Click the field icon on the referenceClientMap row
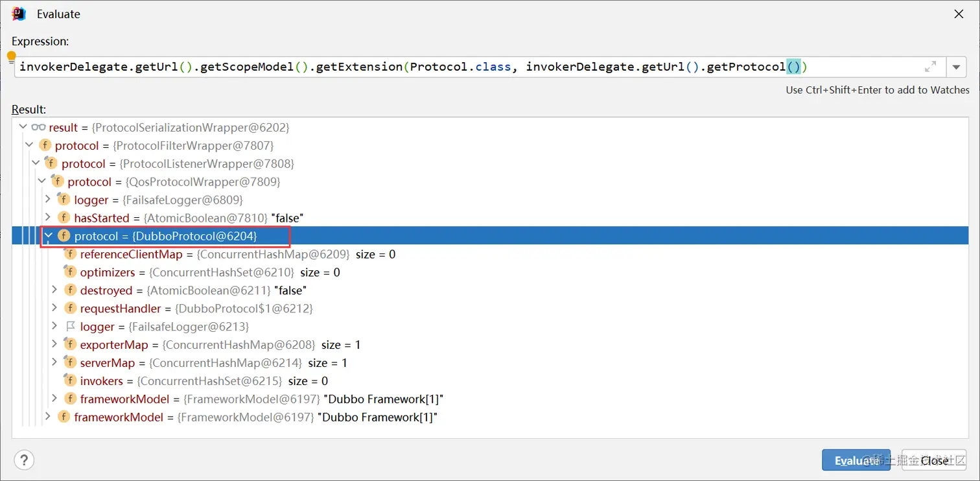 (x=70, y=253)
